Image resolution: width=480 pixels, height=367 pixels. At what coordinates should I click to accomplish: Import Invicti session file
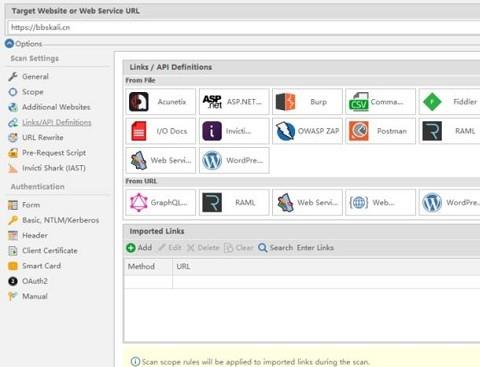234,131
